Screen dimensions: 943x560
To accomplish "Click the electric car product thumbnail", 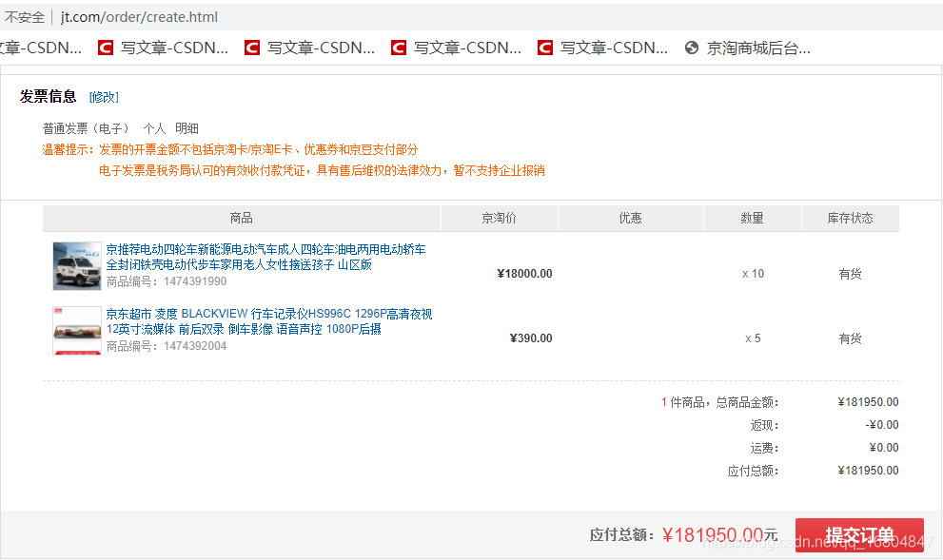I will [x=77, y=265].
